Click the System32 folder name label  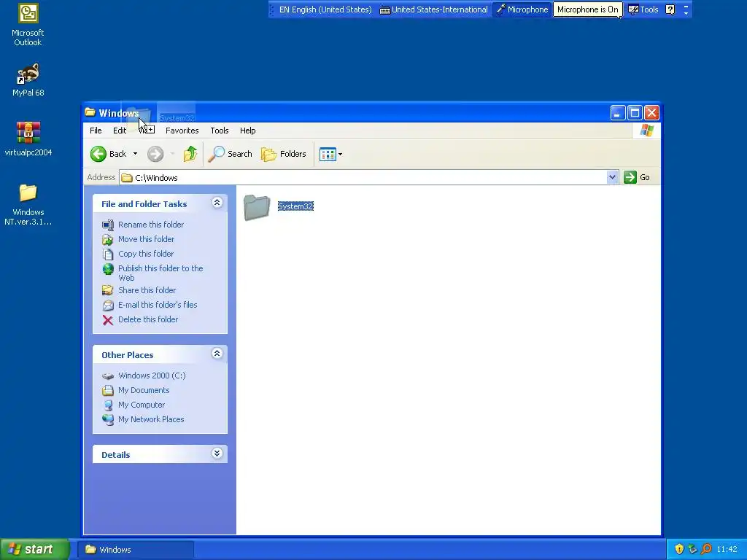[x=295, y=206]
